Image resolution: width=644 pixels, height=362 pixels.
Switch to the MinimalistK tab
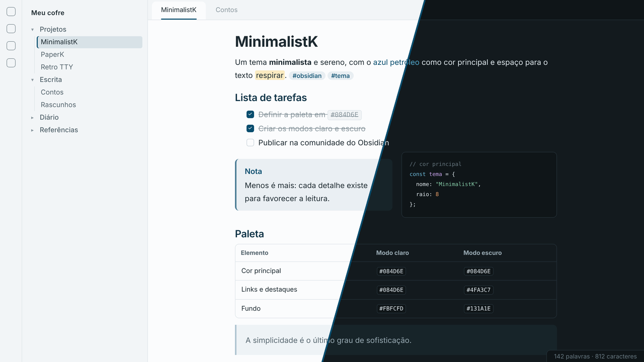179,10
